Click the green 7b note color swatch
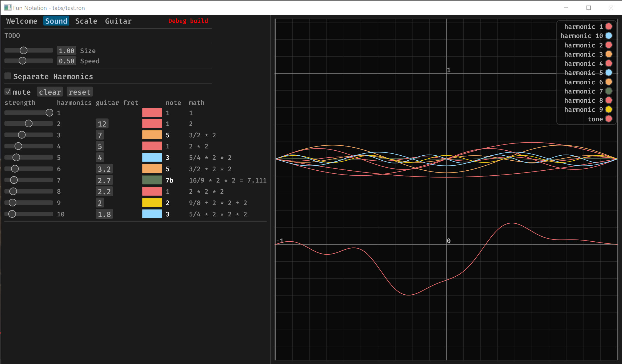This screenshot has width=622, height=364. click(152, 180)
